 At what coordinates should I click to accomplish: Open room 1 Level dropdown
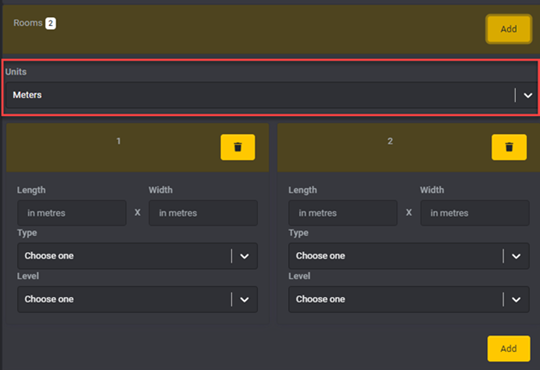click(137, 299)
